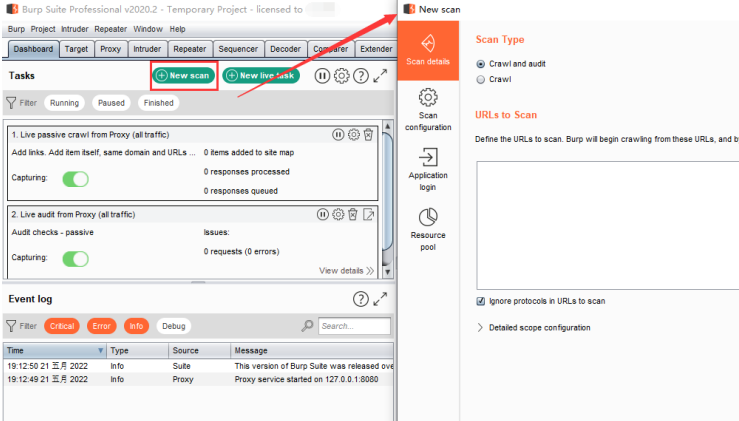Switch to the Comparer tab
Screen dimensions: 739x421
click(330, 49)
